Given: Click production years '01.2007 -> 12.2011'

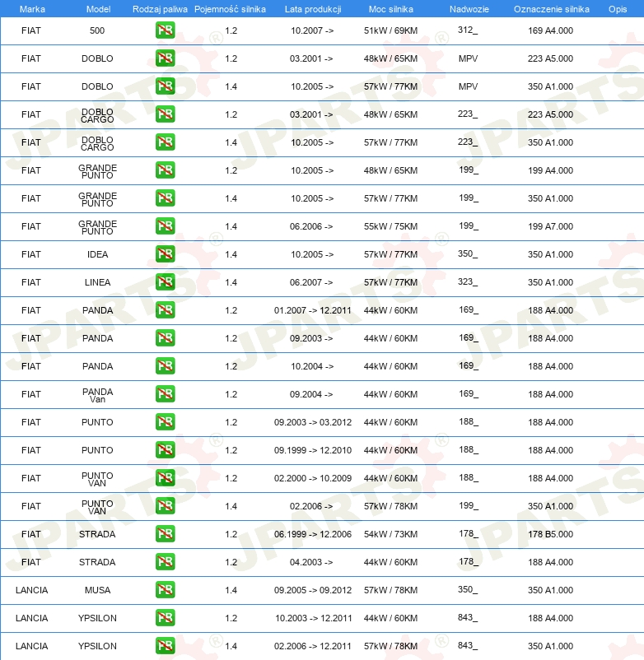Looking at the screenshot, I should 312,310.
